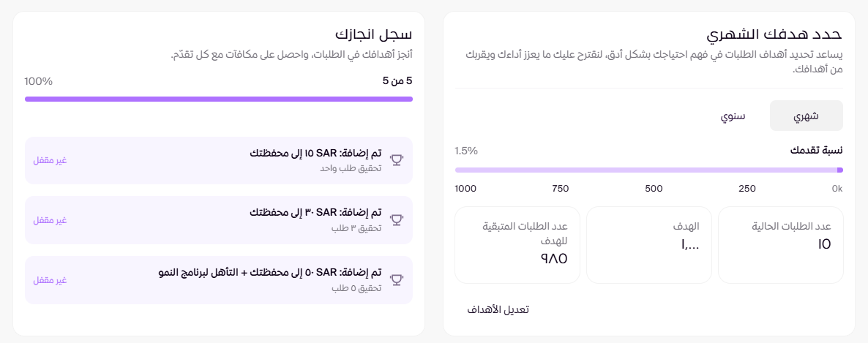Click غير مقفل label on 30 SAR reward

point(50,219)
